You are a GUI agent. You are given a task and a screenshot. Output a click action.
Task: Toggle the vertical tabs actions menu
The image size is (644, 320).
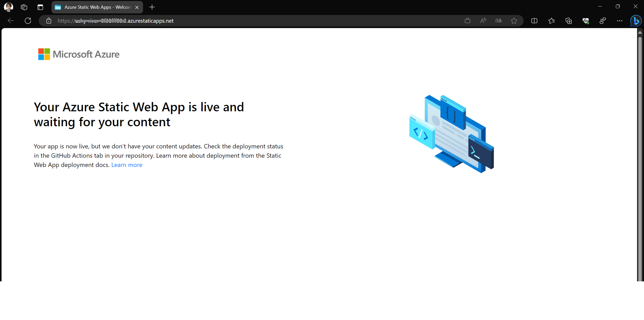click(40, 7)
